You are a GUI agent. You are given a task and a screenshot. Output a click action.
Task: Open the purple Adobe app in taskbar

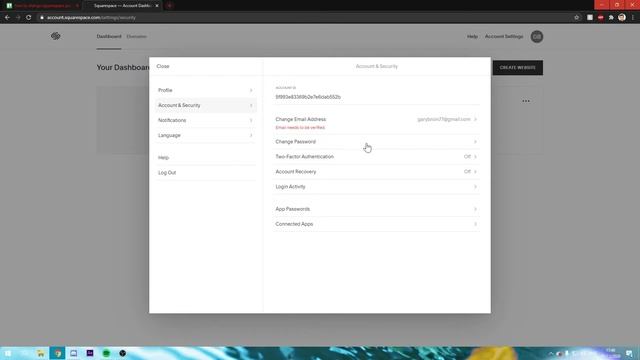90,353
